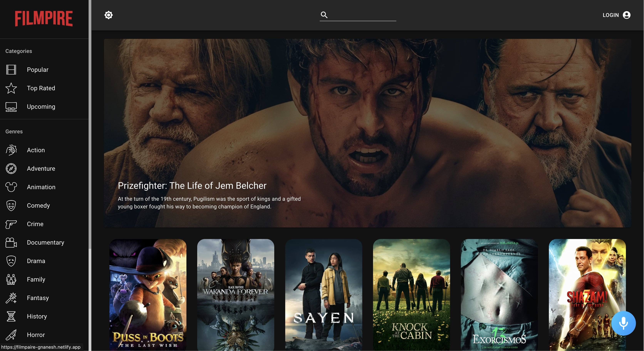Screen dimensions: 644x351
Task: Select the Animation mouse-ears icon
Action: tap(11, 187)
